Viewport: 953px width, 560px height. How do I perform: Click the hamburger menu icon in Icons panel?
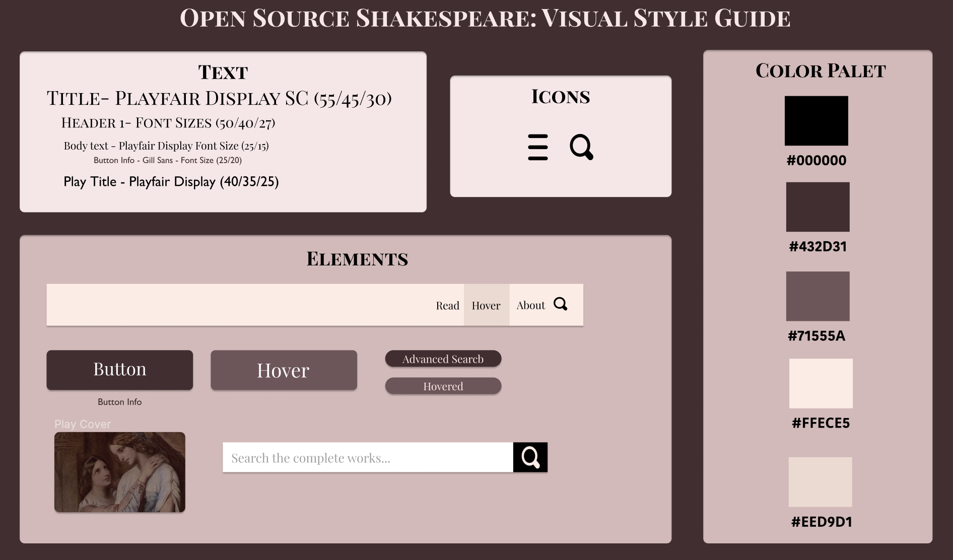pos(537,147)
